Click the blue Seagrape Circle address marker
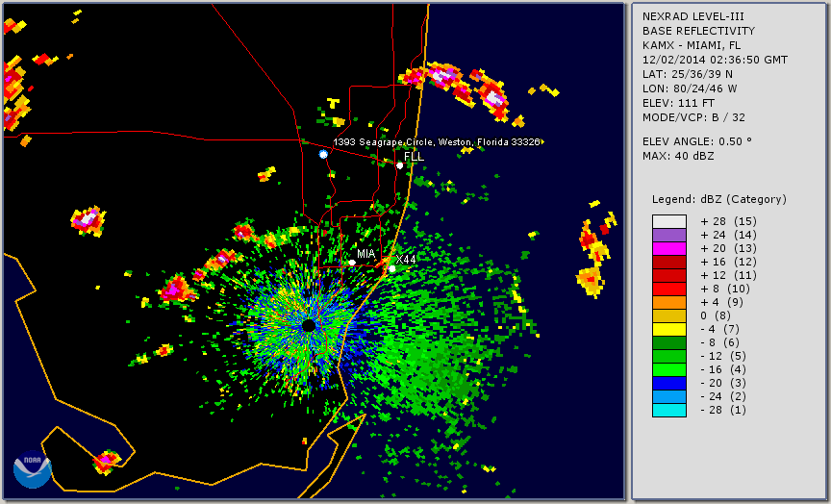Image resolution: width=831 pixels, height=504 pixels. tap(323, 154)
